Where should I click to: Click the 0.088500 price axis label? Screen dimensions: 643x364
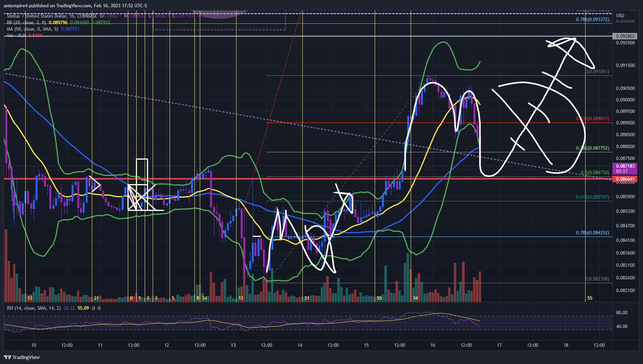[x=625, y=135]
